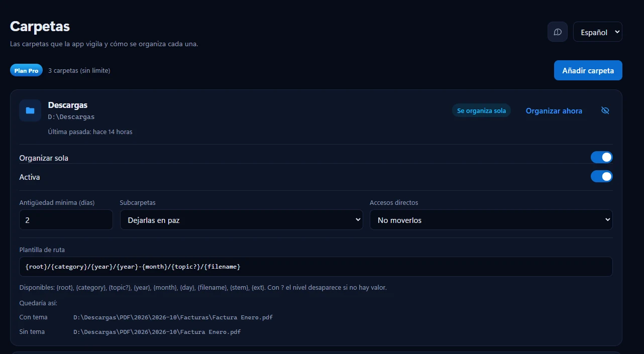Click the Descargas folder icon
This screenshot has width=644, height=354.
[x=30, y=110]
